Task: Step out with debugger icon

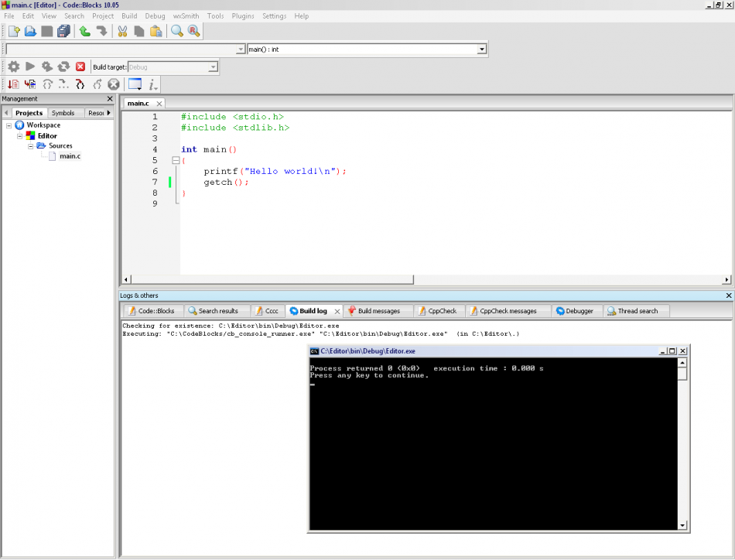Action: point(97,84)
